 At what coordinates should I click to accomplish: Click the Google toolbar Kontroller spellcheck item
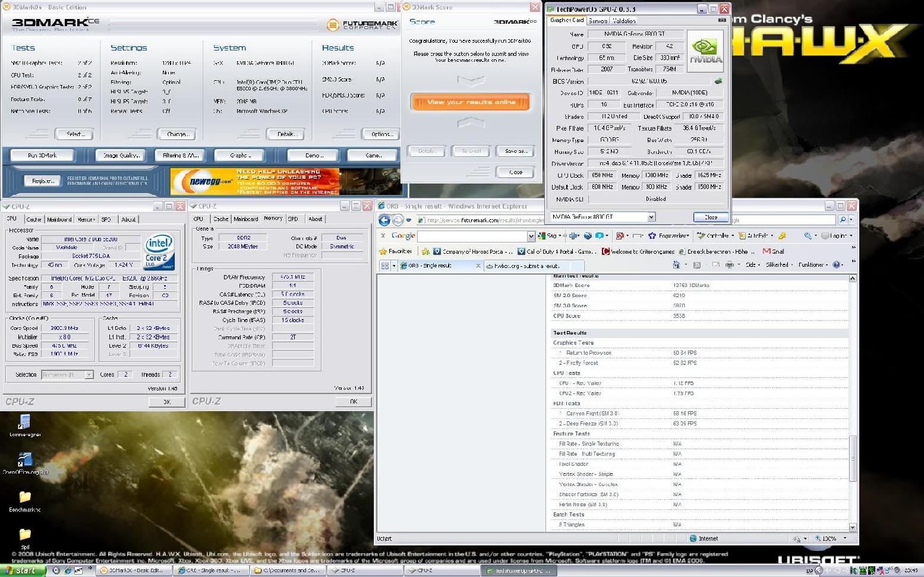pyautogui.click(x=714, y=236)
